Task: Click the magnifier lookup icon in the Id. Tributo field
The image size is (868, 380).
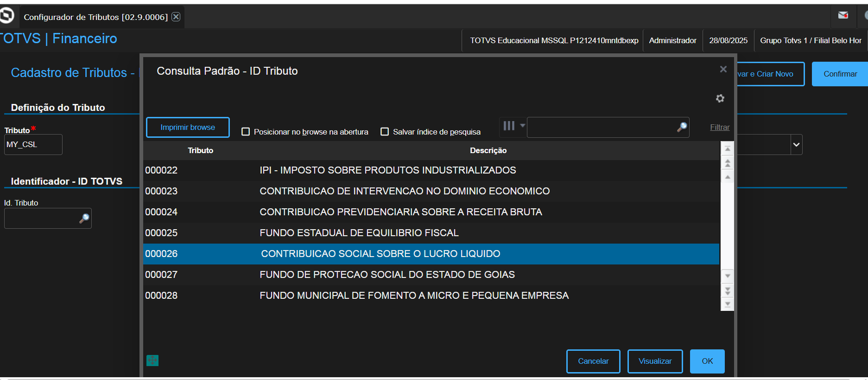Action: pyautogui.click(x=84, y=218)
